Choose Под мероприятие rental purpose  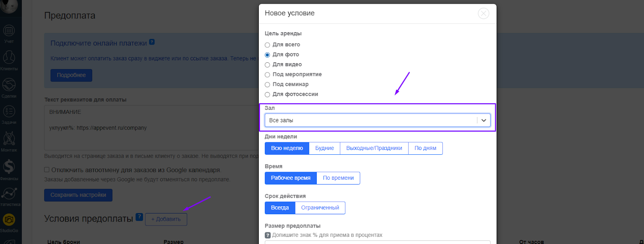coord(267,75)
